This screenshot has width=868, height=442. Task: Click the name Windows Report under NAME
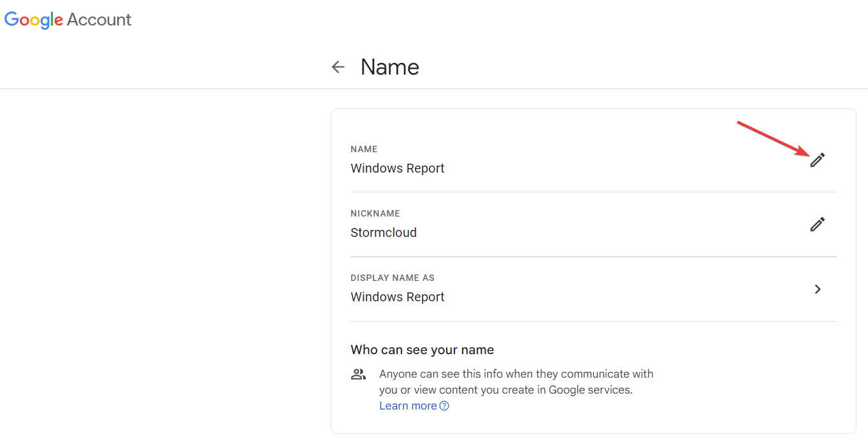(397, 168)
